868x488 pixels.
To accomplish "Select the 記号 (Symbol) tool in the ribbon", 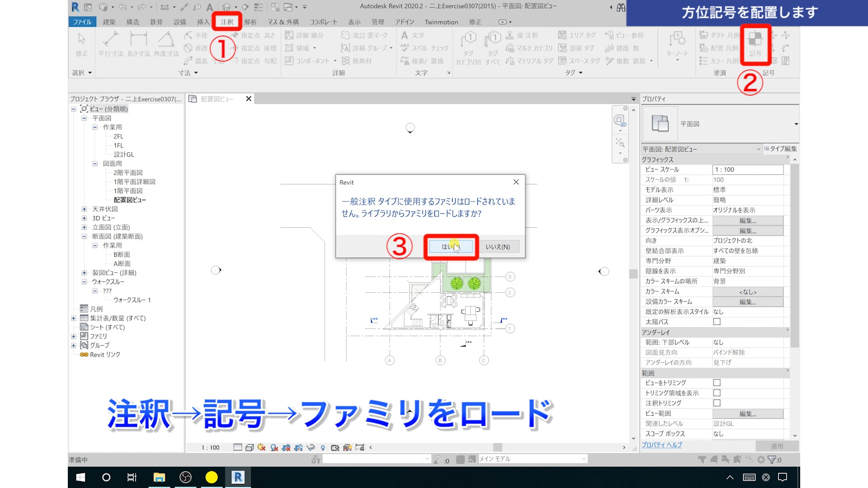I will 755,44.
